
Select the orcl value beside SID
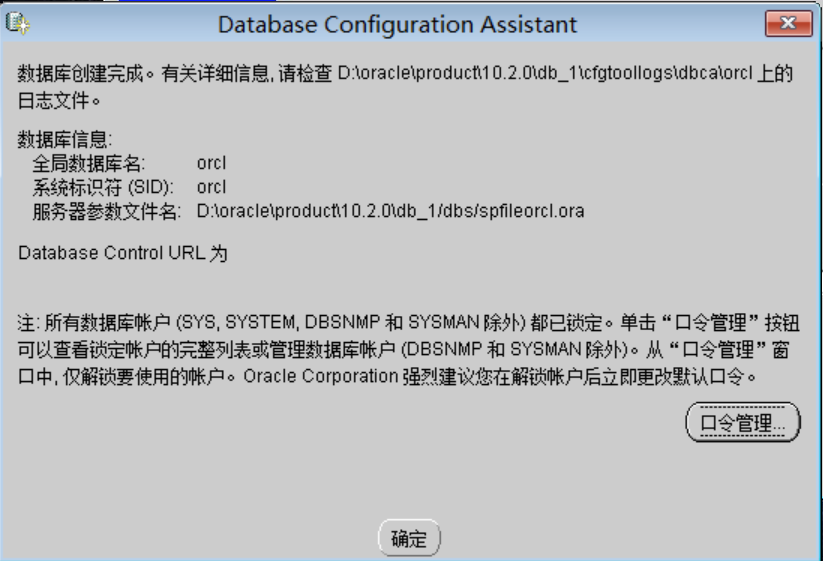[212, 187]
